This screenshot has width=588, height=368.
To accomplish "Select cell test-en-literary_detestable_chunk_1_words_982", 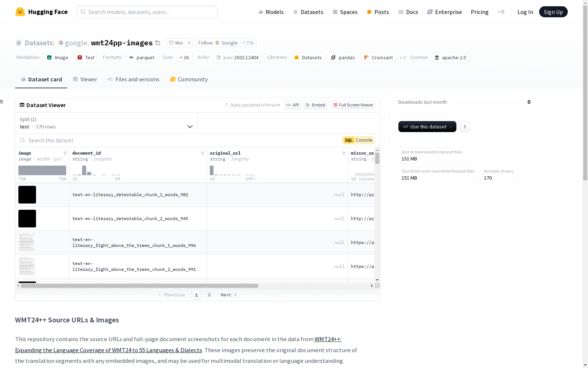I will click(x=138, y=195).
